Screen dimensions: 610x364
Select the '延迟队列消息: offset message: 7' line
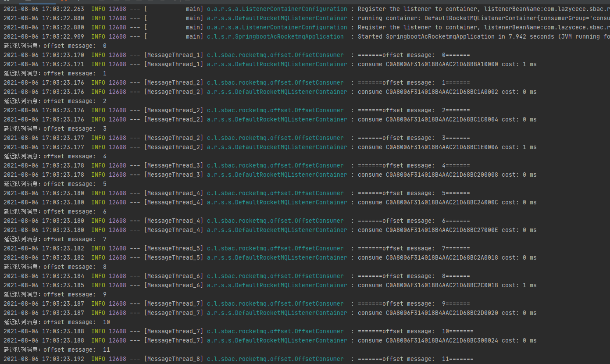point(55,239)
